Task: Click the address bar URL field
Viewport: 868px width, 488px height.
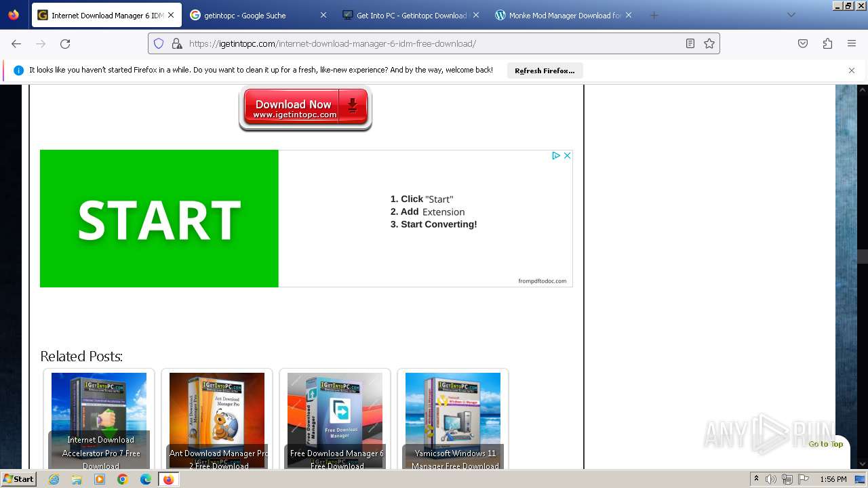Action: [x=434, y=43]
